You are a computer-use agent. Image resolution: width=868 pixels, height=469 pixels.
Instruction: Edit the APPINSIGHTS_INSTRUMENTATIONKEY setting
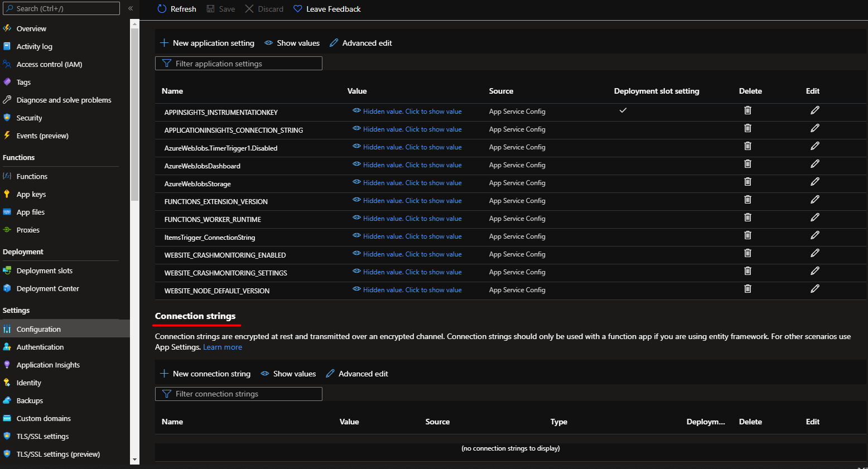pos(815,110)
